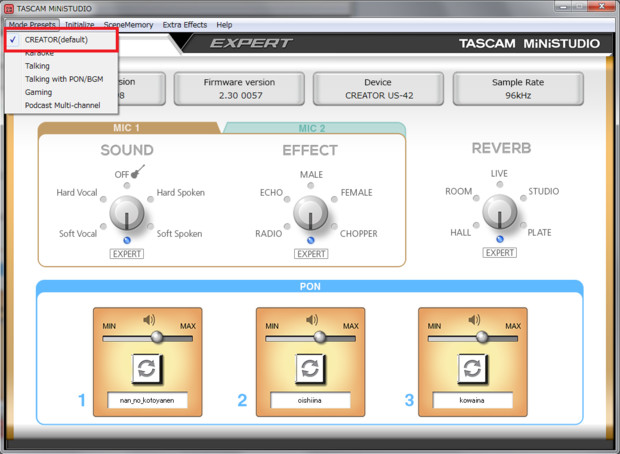Click the reload icon on PON 1
This screenshot has width=620, height=454.
[x=147, y=369]
